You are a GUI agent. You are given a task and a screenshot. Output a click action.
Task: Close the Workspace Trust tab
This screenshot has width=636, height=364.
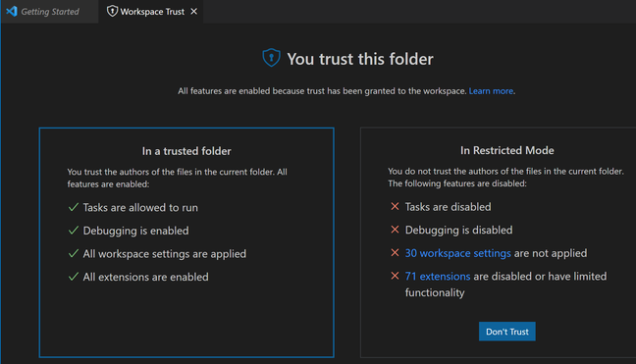point(194,12)
